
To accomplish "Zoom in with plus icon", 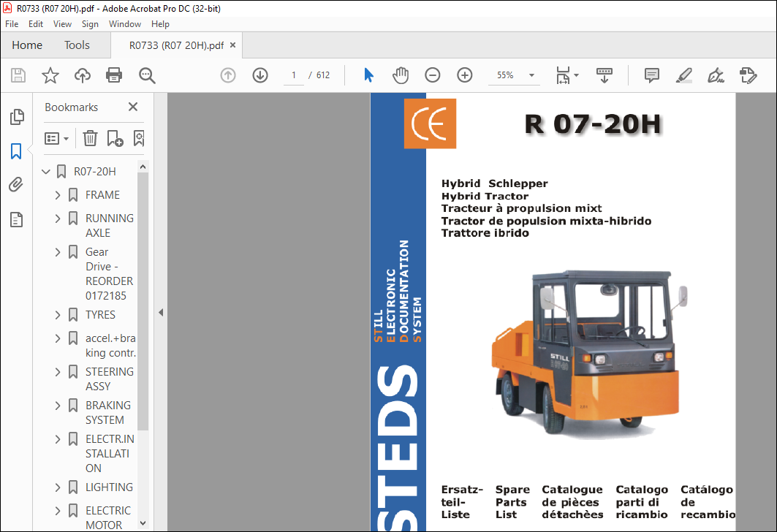I will [464, 75].
